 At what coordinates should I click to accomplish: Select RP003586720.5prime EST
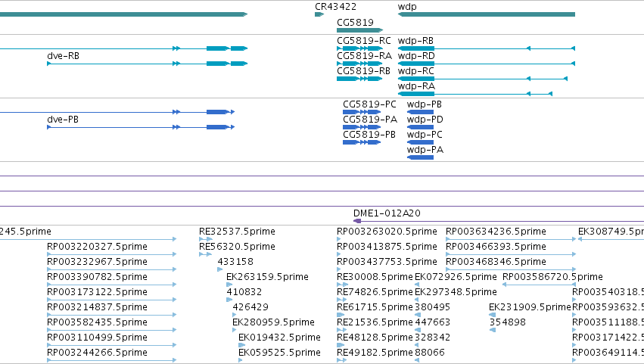point(553,277)
